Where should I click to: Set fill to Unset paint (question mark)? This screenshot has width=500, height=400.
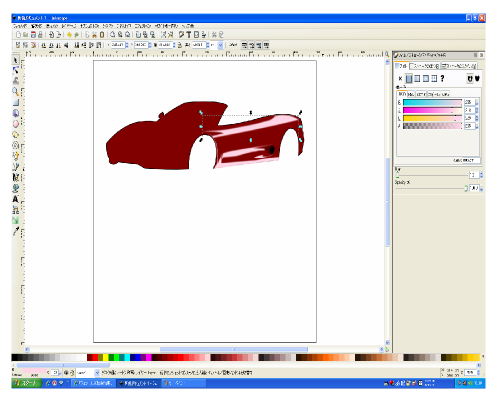click(442, 79)
